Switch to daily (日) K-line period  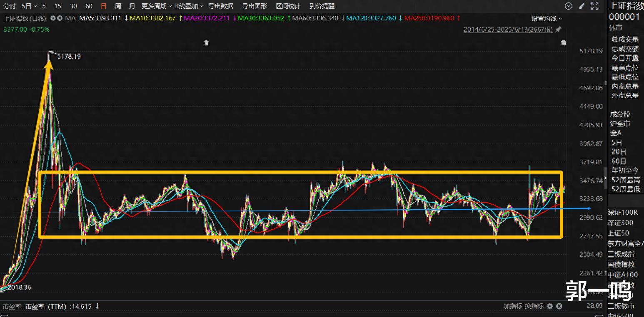pyautogui.click(x=103, y=6)
